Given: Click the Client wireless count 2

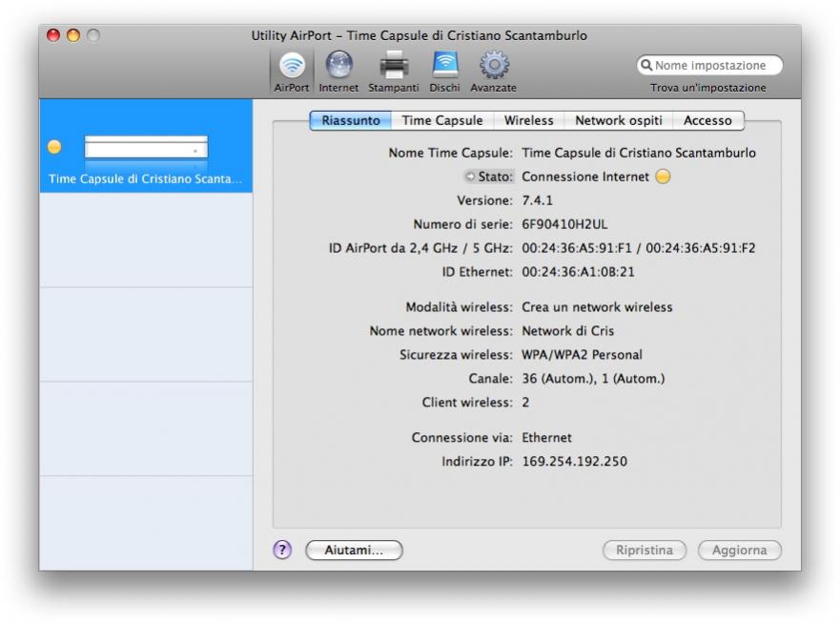Looking at the screenshot, I should pos(525,402).
